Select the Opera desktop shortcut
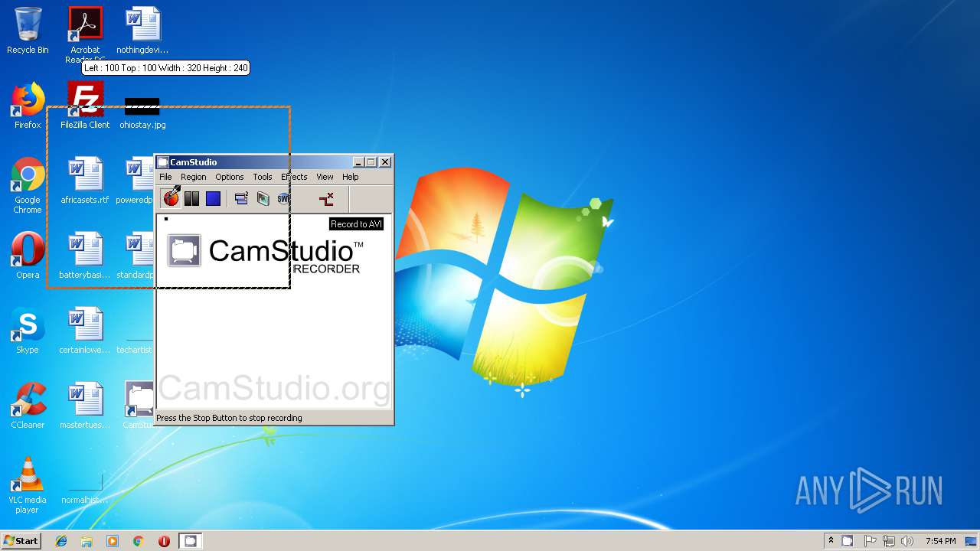 (x=28, y=256)
